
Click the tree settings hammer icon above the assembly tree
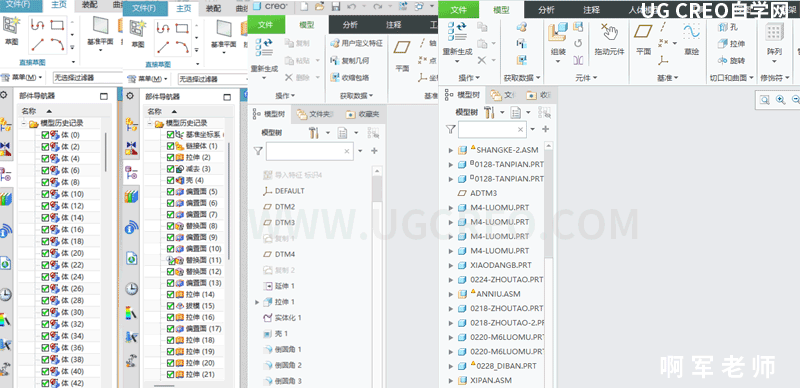point(489,112)
